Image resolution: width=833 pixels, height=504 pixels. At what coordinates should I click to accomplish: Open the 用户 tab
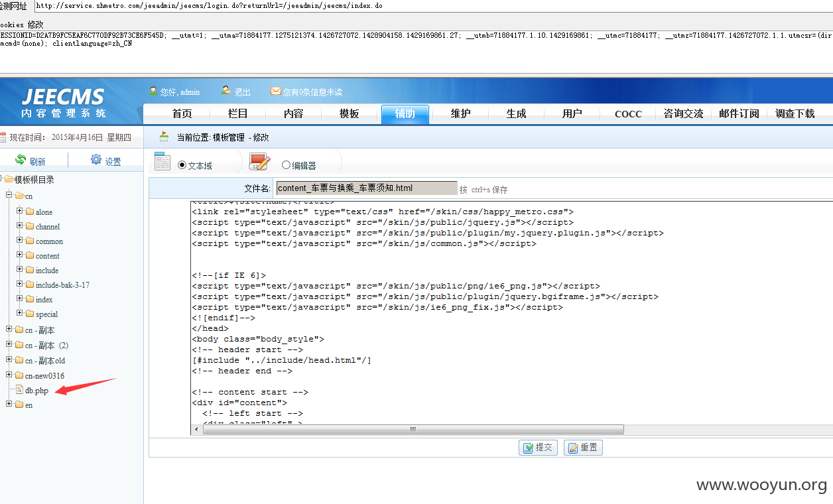pos(572,114)
